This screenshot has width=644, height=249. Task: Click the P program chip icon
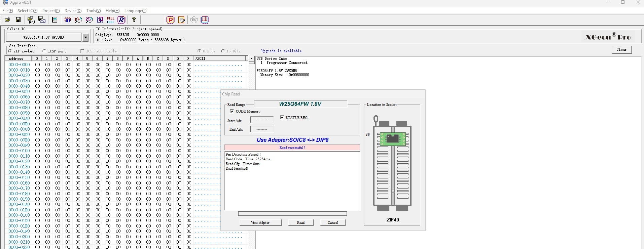[x=171, y=20]
